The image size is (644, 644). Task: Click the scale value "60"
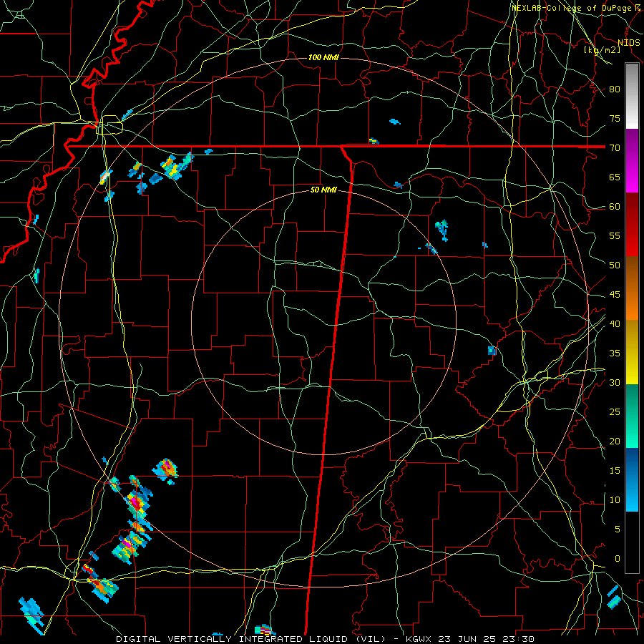[615, 207]
